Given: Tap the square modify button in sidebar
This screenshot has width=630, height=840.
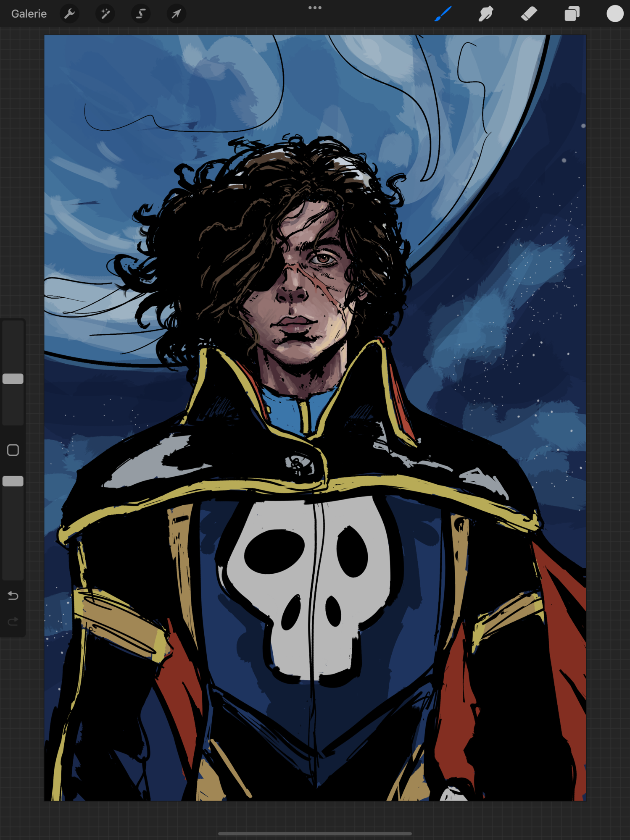Looking at the screenshot, I should [13, 450].
